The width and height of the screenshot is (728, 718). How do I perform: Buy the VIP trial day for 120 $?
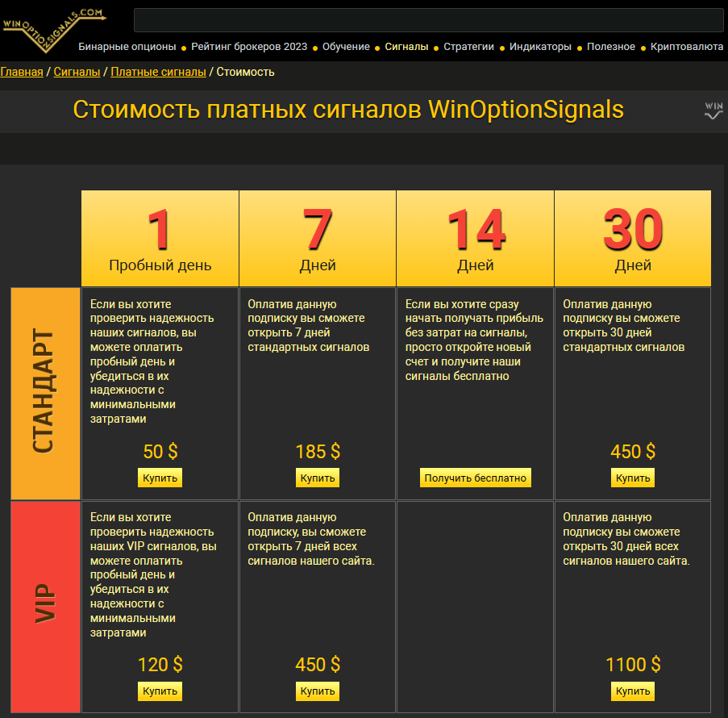click(x=160, y=691)
